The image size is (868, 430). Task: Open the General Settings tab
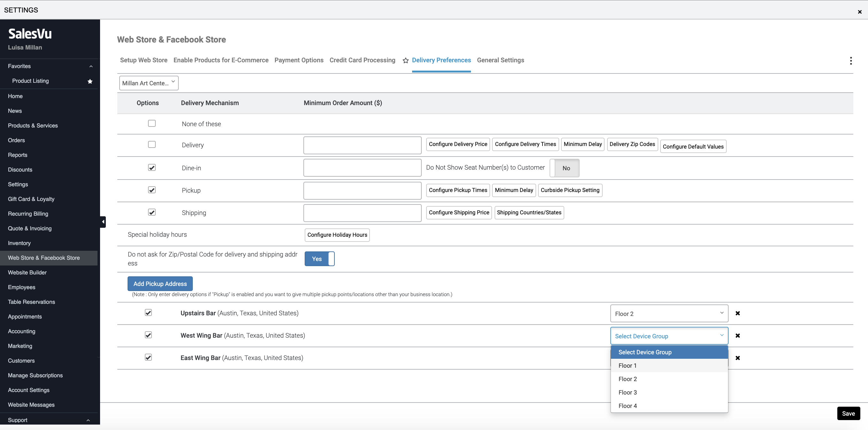(500, 60)
